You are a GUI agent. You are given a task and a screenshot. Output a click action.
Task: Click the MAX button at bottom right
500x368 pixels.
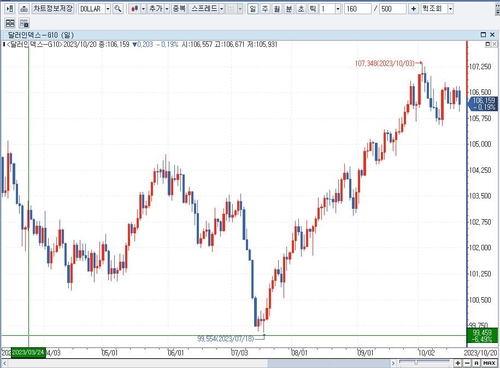coord(489,363)
